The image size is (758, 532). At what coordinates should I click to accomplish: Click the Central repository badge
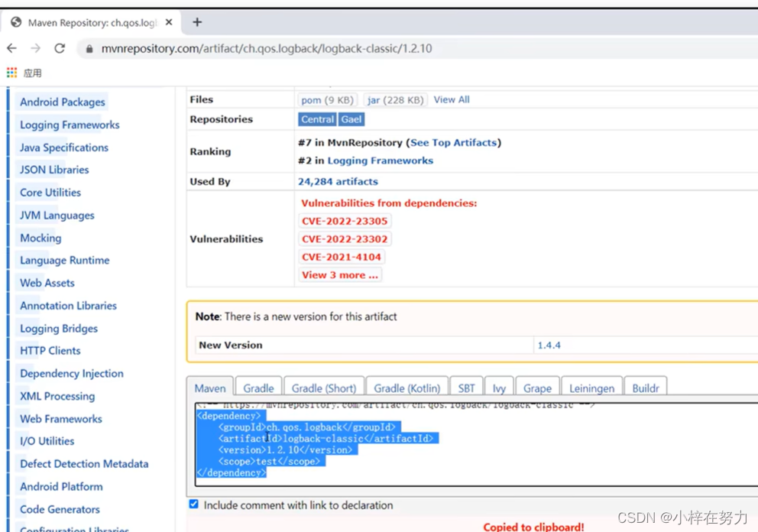coord(318,119)
